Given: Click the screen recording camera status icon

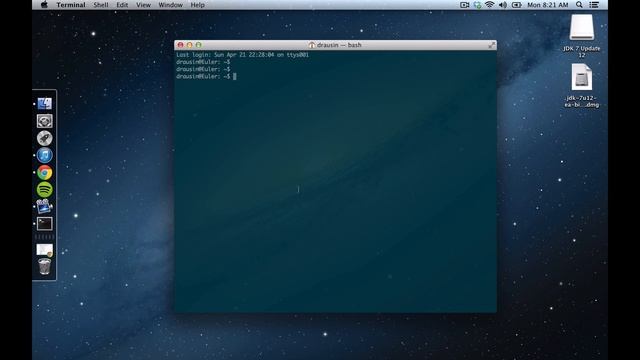Looking at the screenshot, I should 464,5.
